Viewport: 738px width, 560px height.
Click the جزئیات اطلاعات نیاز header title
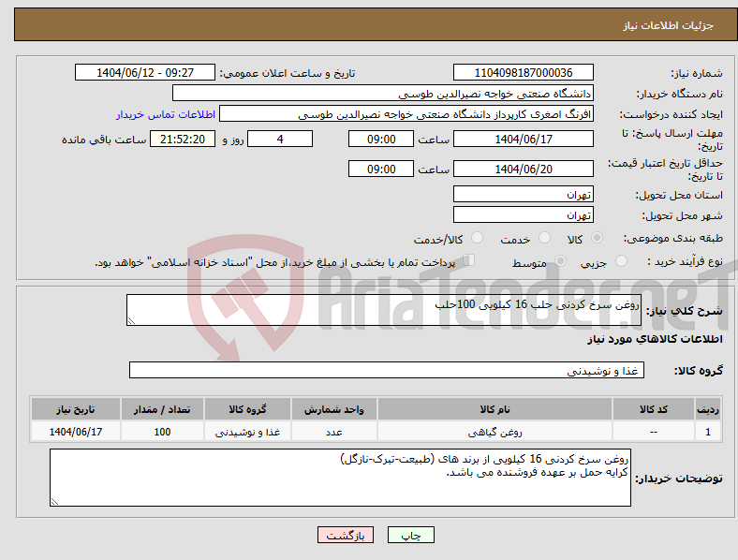click(x=669, y=25)
